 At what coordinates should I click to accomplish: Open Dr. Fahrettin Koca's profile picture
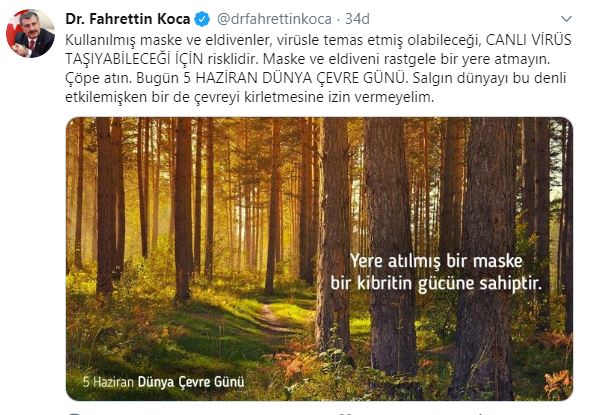tap(30, 33)
